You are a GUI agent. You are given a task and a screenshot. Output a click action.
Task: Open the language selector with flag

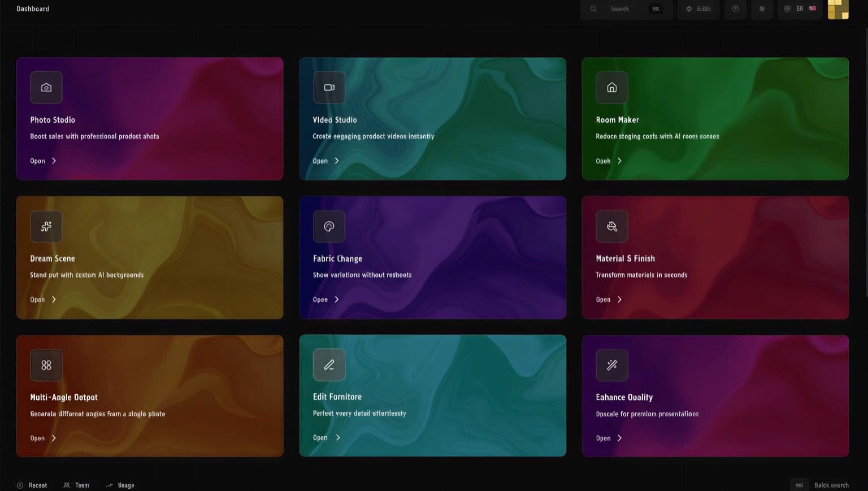tap(801, 9)
